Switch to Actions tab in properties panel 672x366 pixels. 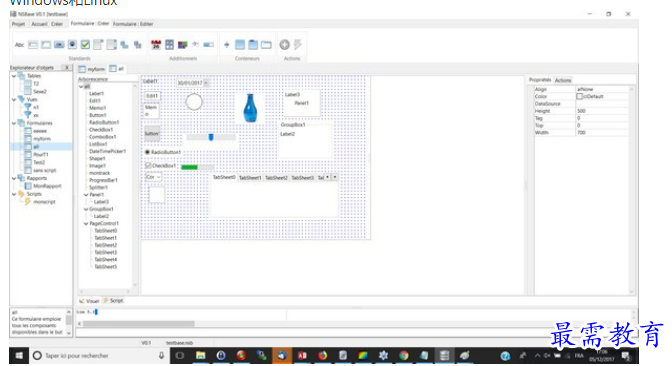click(x=563, y=80)
